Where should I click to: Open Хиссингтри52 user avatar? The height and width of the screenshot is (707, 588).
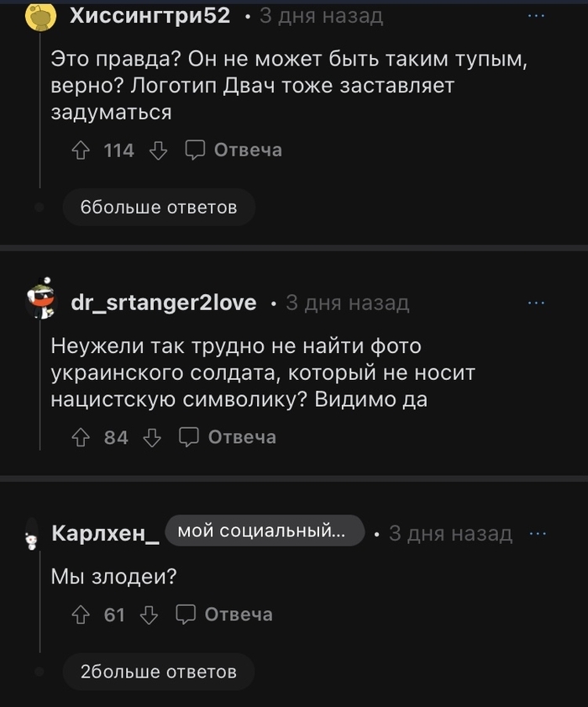[39, 16]
